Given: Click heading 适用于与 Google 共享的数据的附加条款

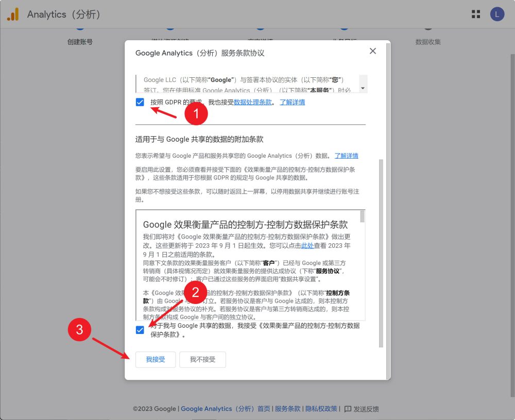Looking at the screenshot, I should tap(199, 139).
